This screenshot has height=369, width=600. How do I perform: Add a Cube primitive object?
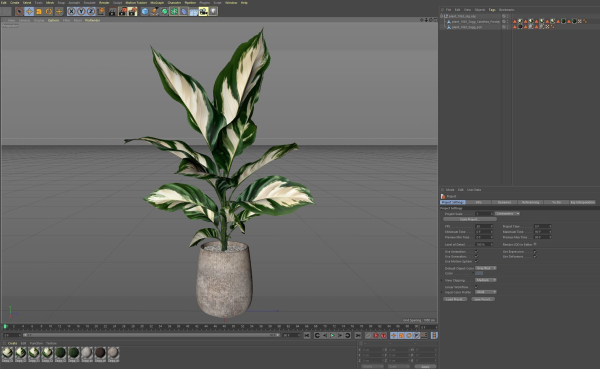(145, 11)
